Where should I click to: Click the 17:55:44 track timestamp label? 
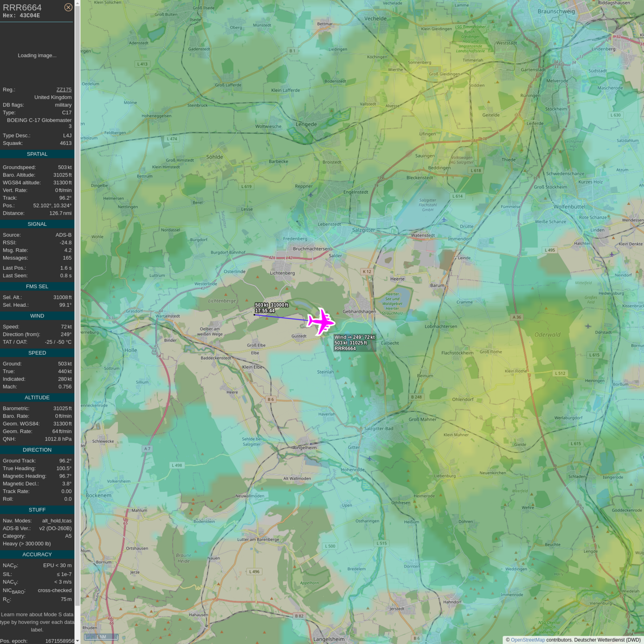(x=265, y=310)
